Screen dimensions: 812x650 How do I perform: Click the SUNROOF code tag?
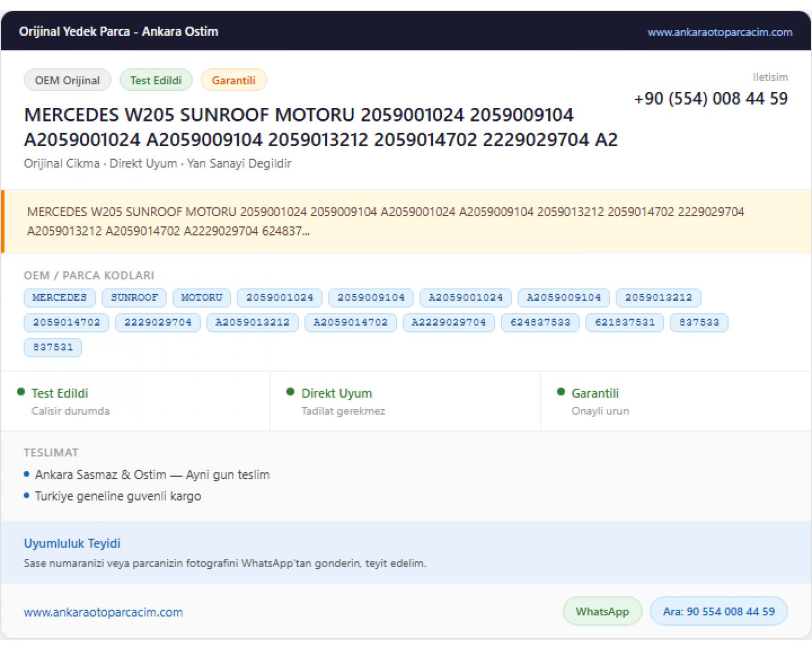134,297
